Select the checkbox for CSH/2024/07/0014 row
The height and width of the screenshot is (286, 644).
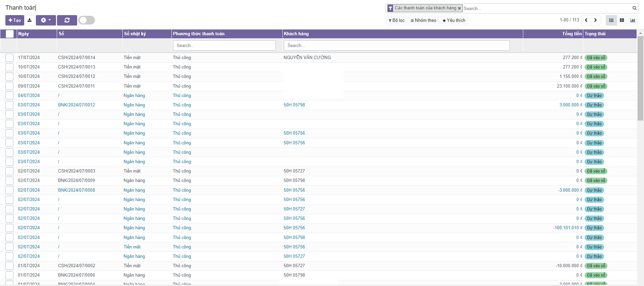(9, 58)
